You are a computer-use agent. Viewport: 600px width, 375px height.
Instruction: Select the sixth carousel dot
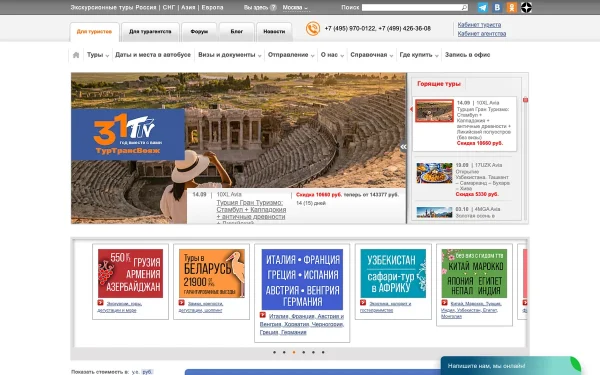tap(323, 352)
